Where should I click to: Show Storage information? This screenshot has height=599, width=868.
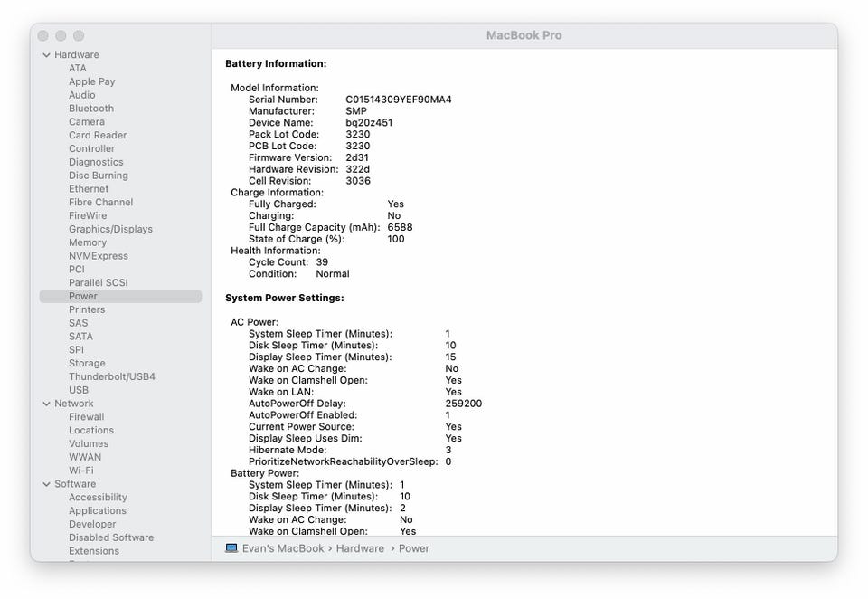[87, 364]
